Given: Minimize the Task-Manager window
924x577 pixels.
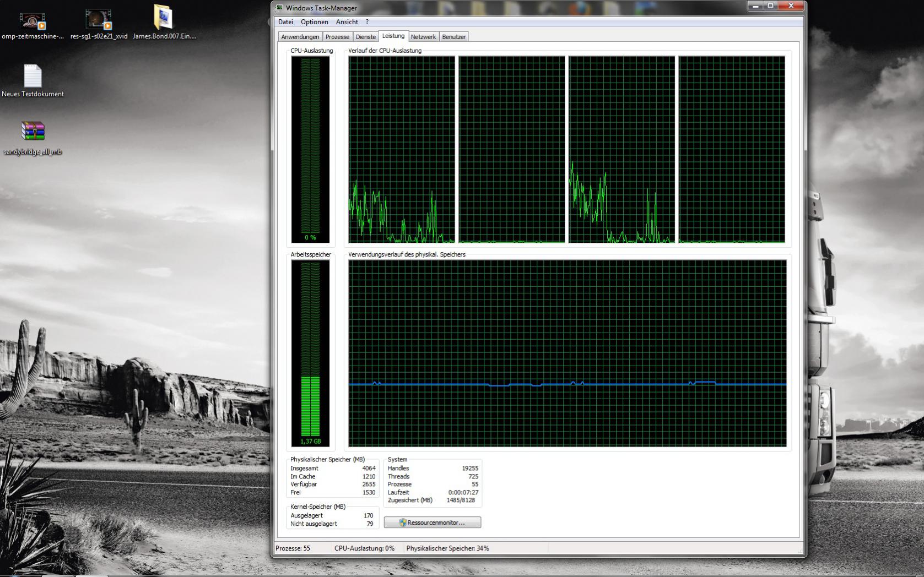Looking at the screenshot, I should click(755, 6).
